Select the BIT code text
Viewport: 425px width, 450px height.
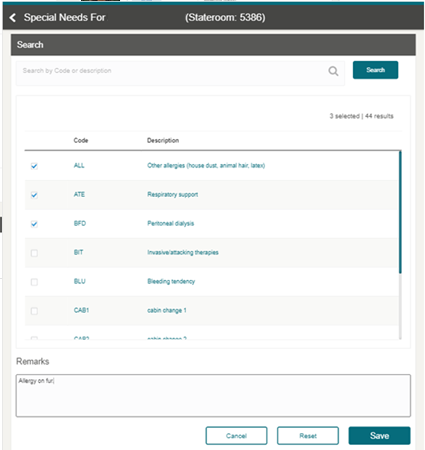click(78, 252)
